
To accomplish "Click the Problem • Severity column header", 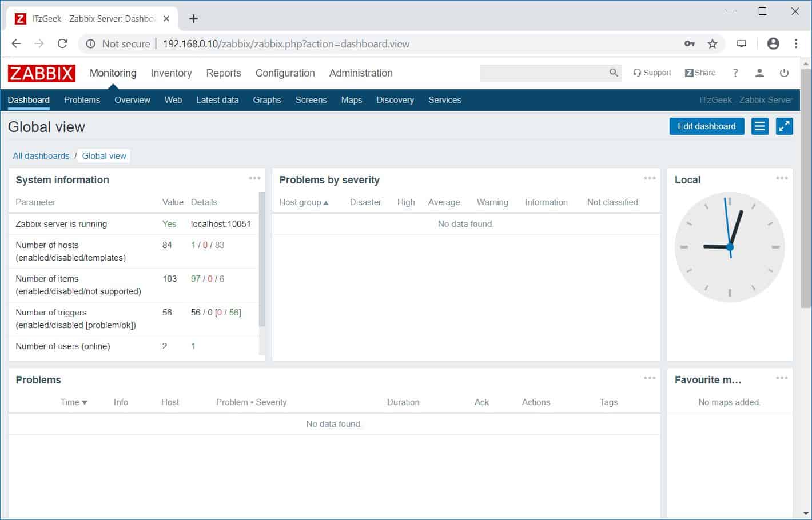I will click(x=252, y=402).
